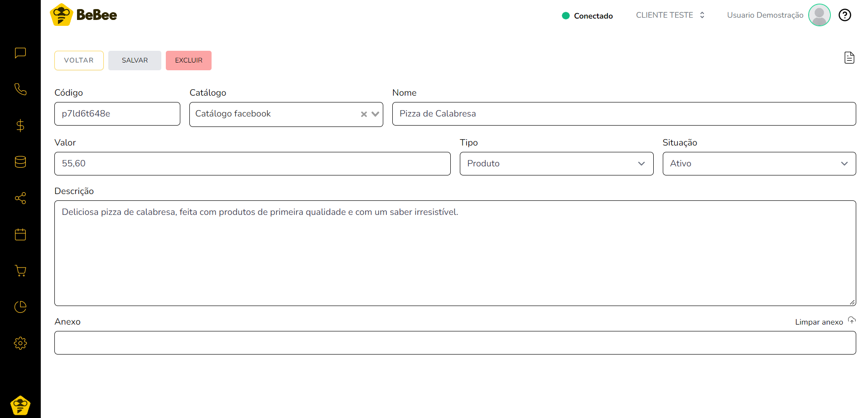Click the Valor input field
This screenshot has width=868, height=418.
pyautogui.click(x=252, y=164)
